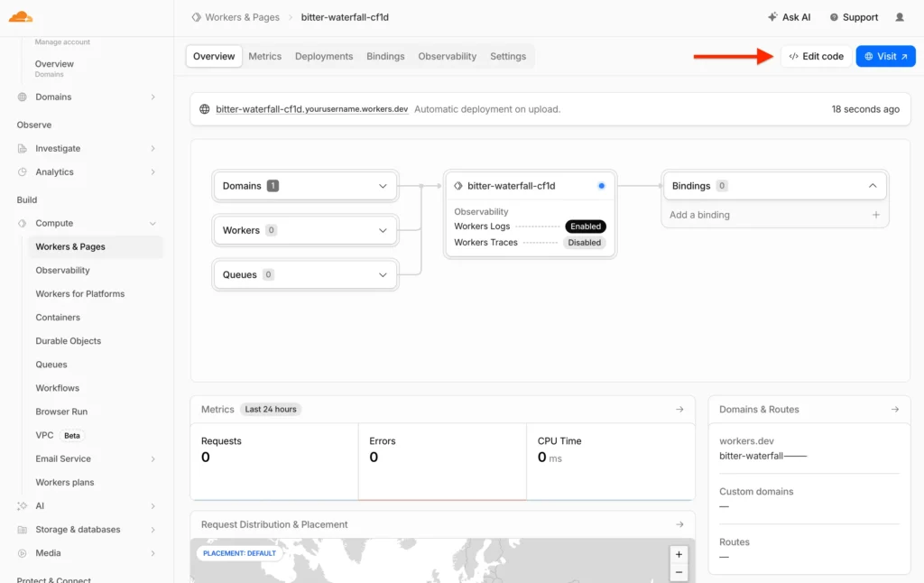Open the Bindings tab
Image resolution: width=924 pixels, height=583 pixels.
pyautogui.click(x=385, y=56)
